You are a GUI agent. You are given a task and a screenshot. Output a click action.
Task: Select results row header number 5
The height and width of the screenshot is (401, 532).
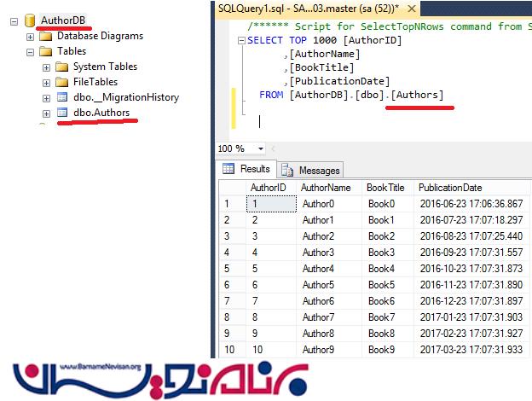(232, 269)
